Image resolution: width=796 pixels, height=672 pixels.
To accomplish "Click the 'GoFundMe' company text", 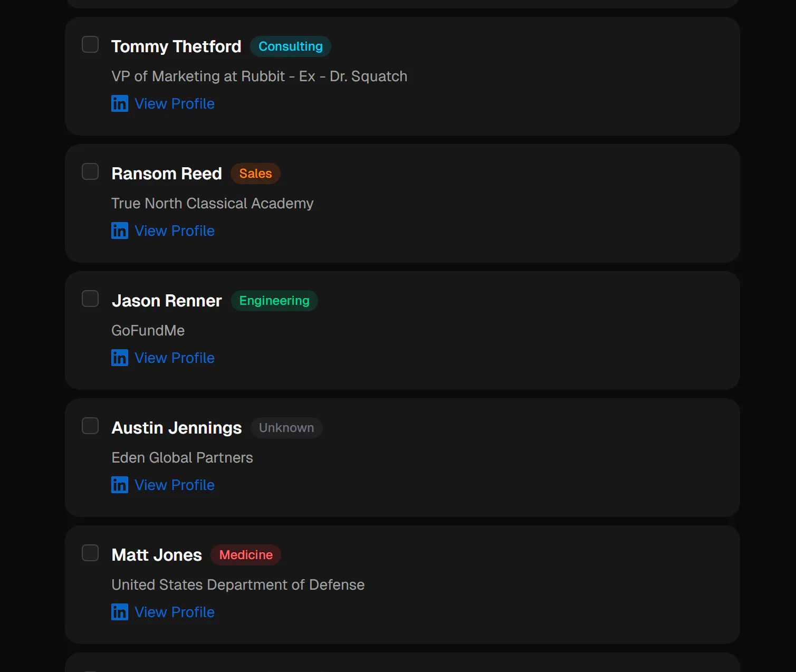I will pos(148,331).
